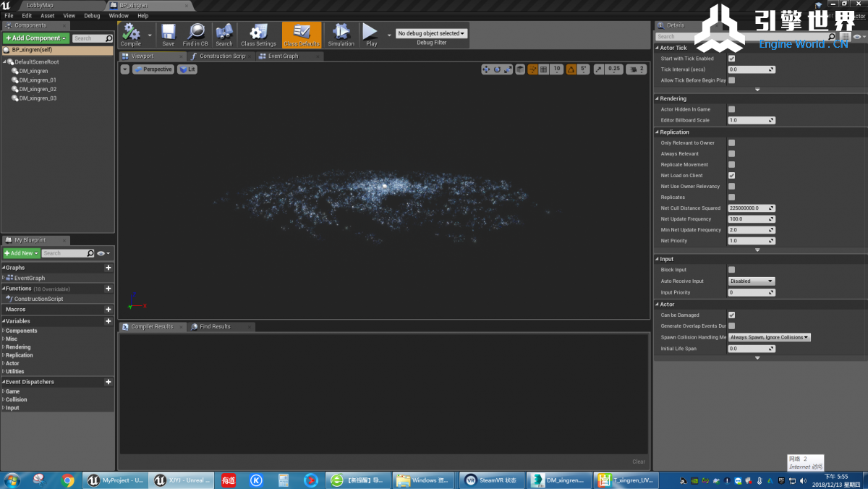Click the Find in CB icon
The width and height of the screenshot is (868, 489).
pyautogui.click(x=195, y=33)
